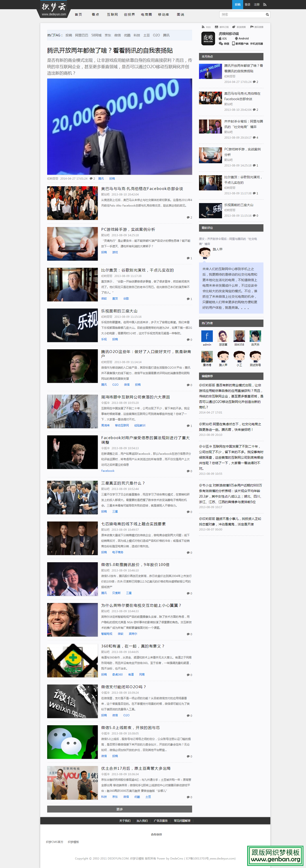Click the 常见问题解答 footer link
The height and width of the screenshot is (868, 306).
click(182, 821)
